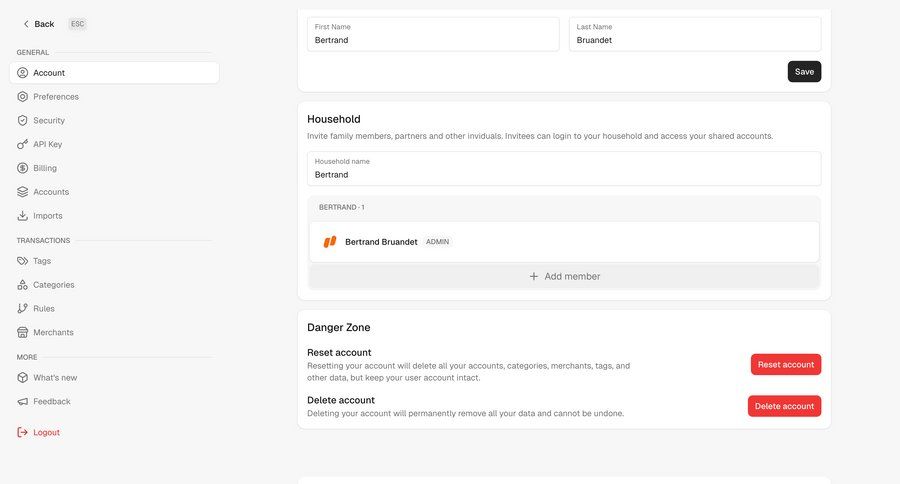
Task: Click the Tags icon under Transactions
Action: coord(22,261)
